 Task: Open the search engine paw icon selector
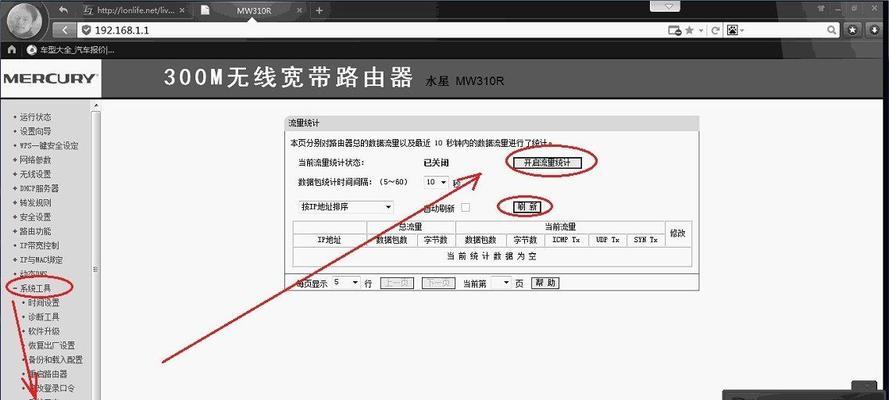click(735, 30)
